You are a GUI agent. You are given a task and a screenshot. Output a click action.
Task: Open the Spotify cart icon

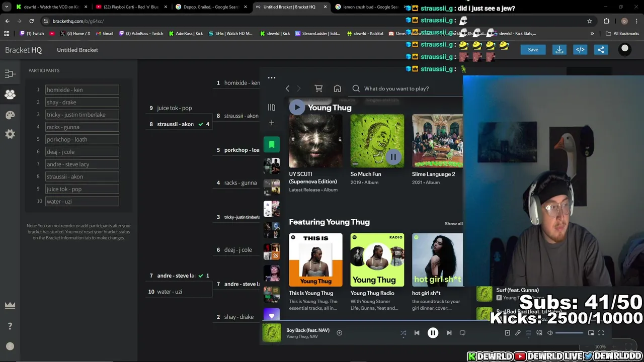pos(318,88)
